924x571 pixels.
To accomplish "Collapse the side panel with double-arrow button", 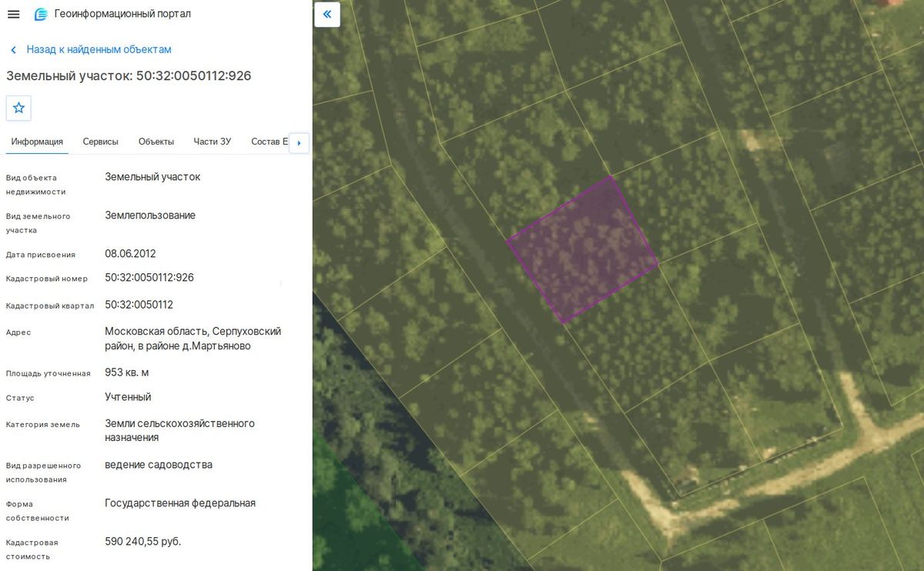I will [x=327, y=14].
